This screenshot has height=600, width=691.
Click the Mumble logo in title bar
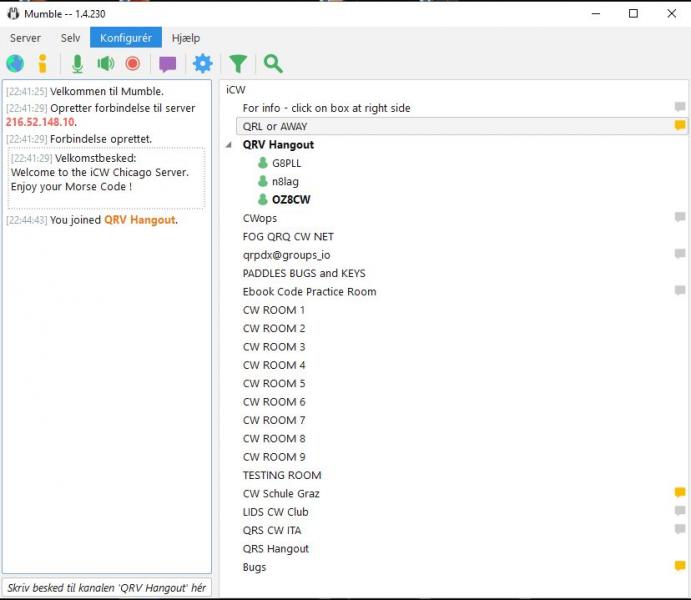click(x=13, y=14)
